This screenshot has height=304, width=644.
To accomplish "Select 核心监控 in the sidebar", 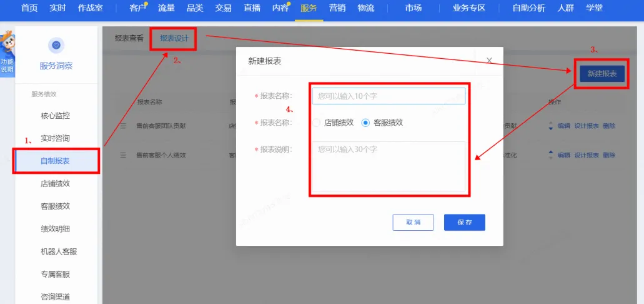I will tap(56, 116).
